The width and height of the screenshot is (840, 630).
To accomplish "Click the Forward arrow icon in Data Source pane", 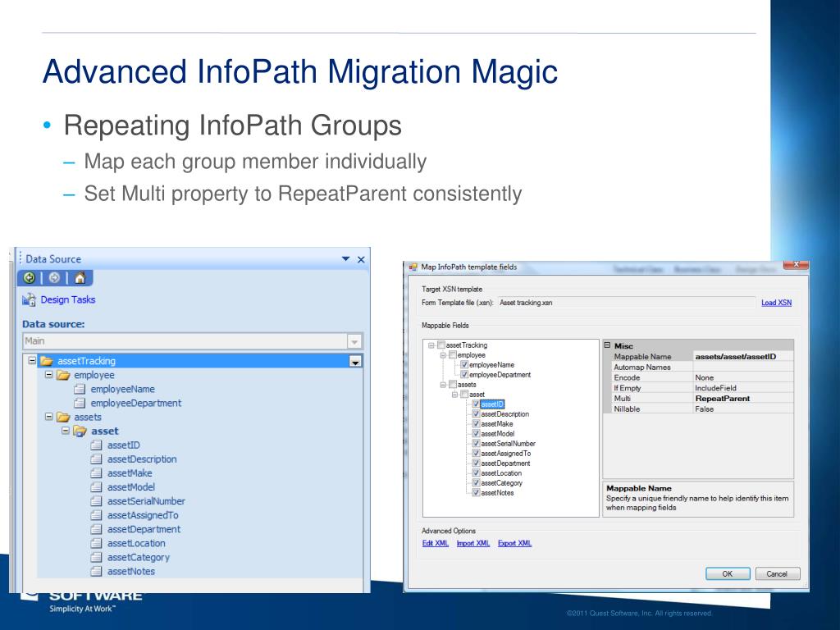I will [54, 277].
